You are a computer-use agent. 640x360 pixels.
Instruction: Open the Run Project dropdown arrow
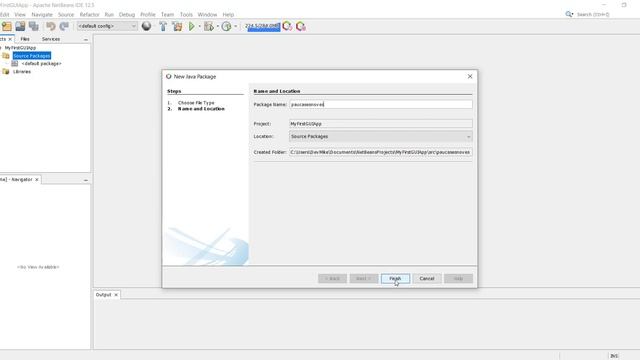[x=199, y=26]
